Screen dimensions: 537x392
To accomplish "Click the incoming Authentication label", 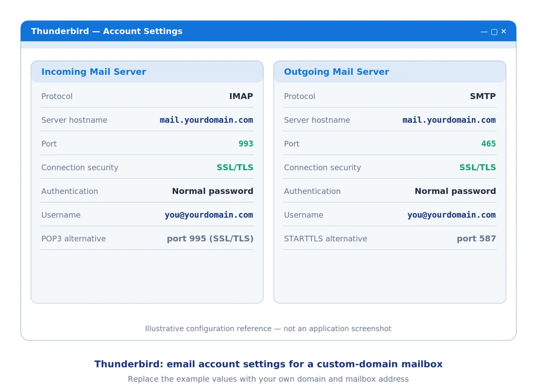I will tap(70, 191).
